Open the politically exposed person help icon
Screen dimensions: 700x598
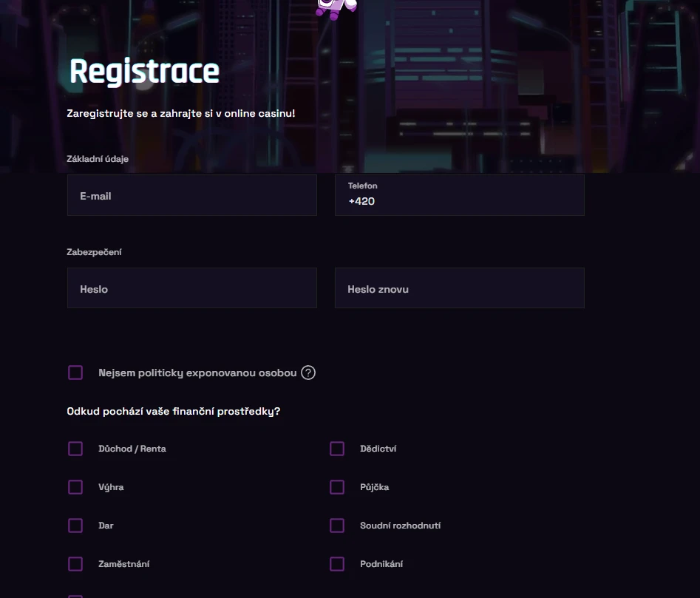308,373
